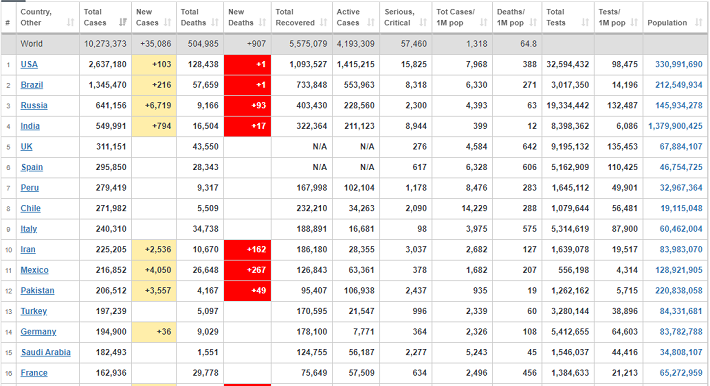This screenshot has height=386, width=710.
Task: Select India new deaths +17 cell
Action: pyautogui.click(x=247, y=126)
